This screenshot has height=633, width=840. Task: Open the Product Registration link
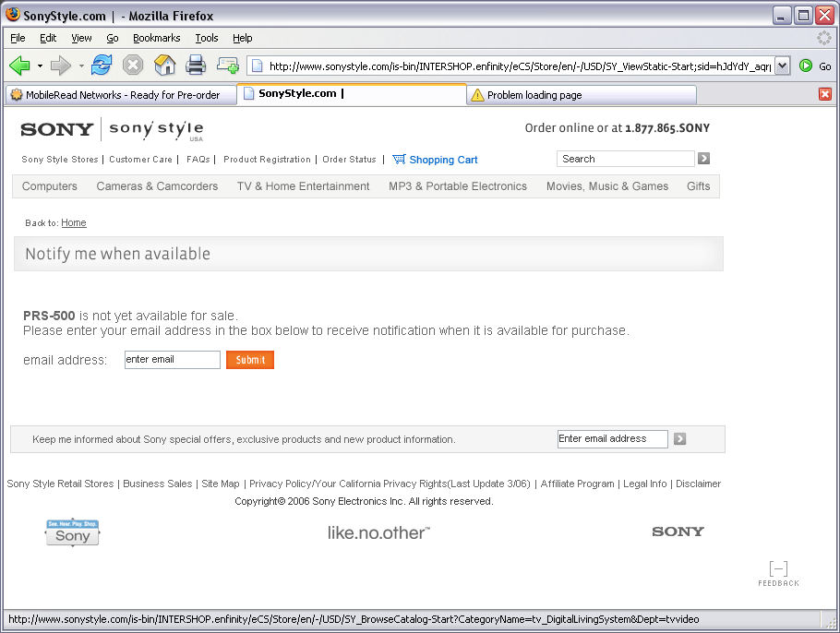[267, 160]
